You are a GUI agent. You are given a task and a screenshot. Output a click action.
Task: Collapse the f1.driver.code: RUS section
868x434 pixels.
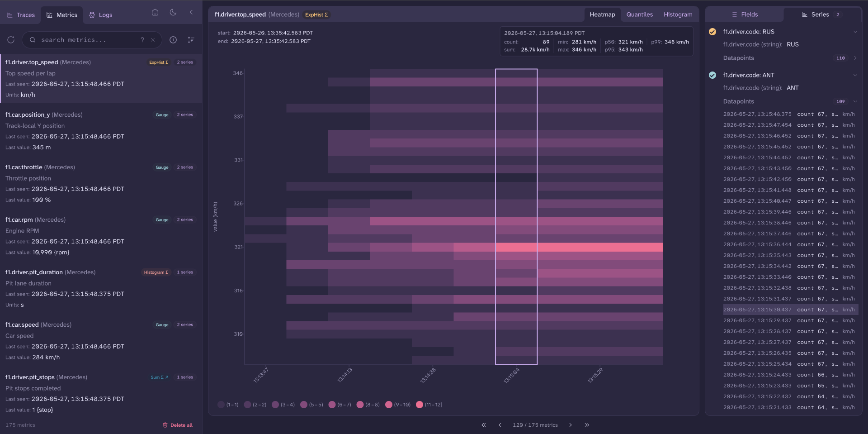pyautogui.click(x=855, y=32)
